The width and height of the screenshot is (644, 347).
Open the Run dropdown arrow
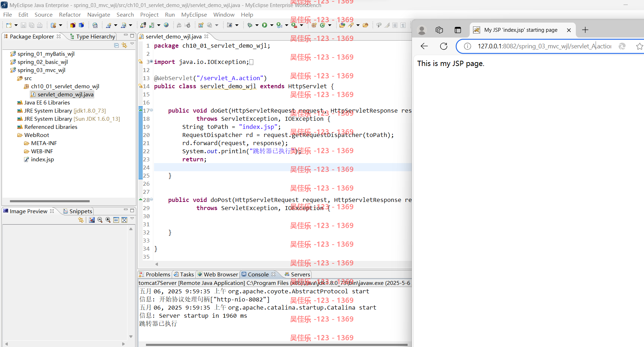click(272, 25)
